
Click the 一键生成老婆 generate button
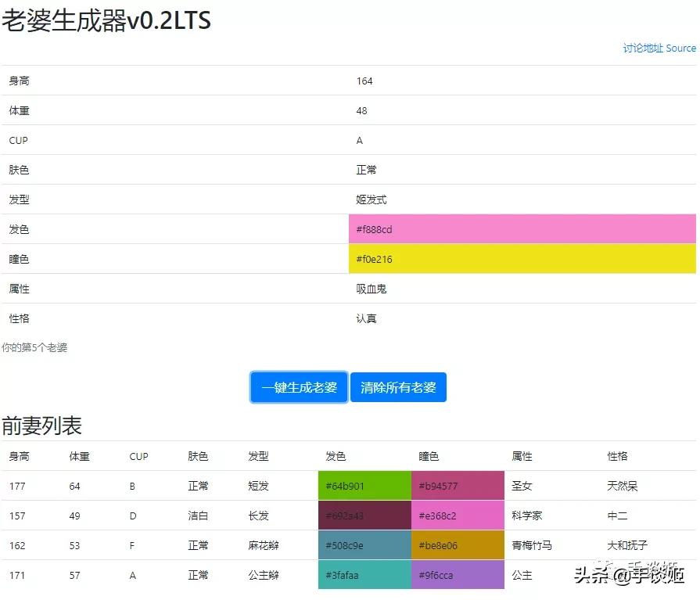[298, 386]
